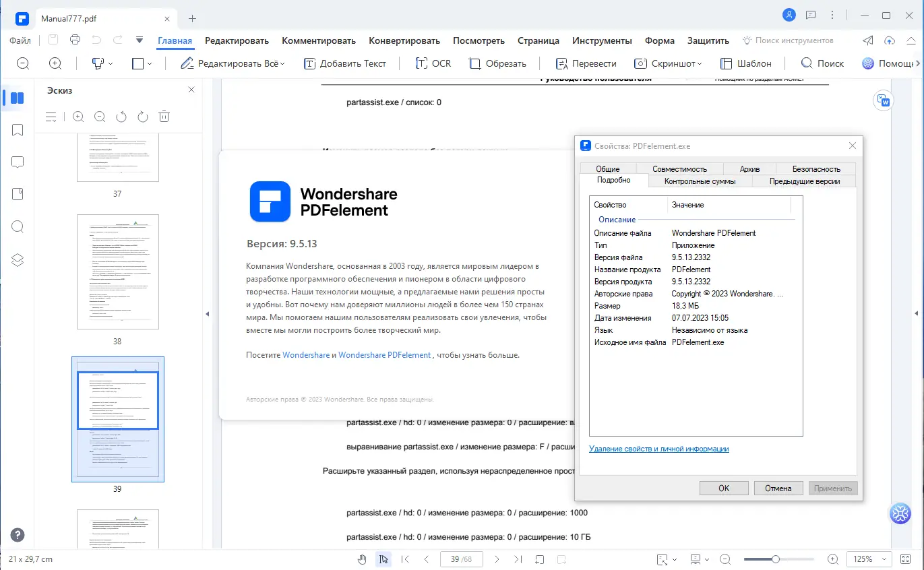
Task: Open the thumbnail panel options menu
Action: coord(51,117)
